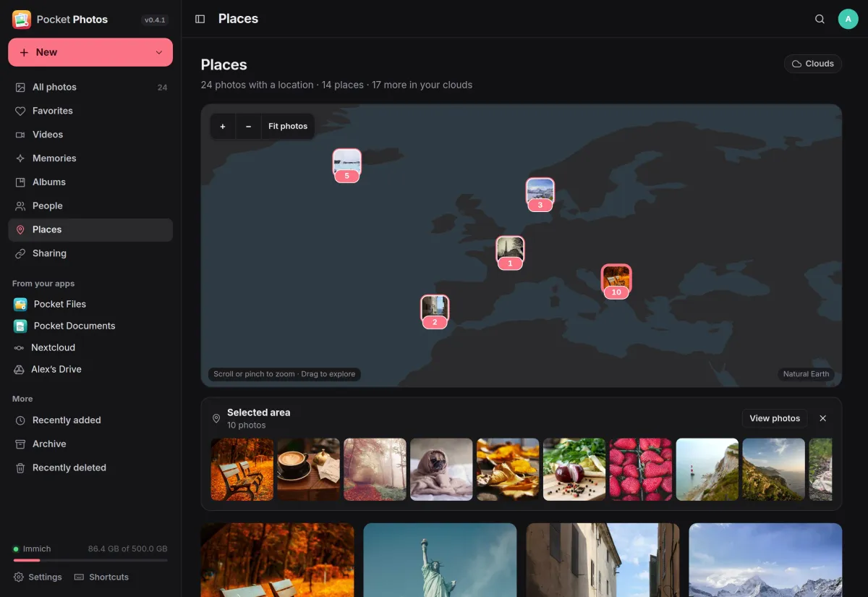Open strawberries thumbnail
868x597 pixels.
point(642,470)
